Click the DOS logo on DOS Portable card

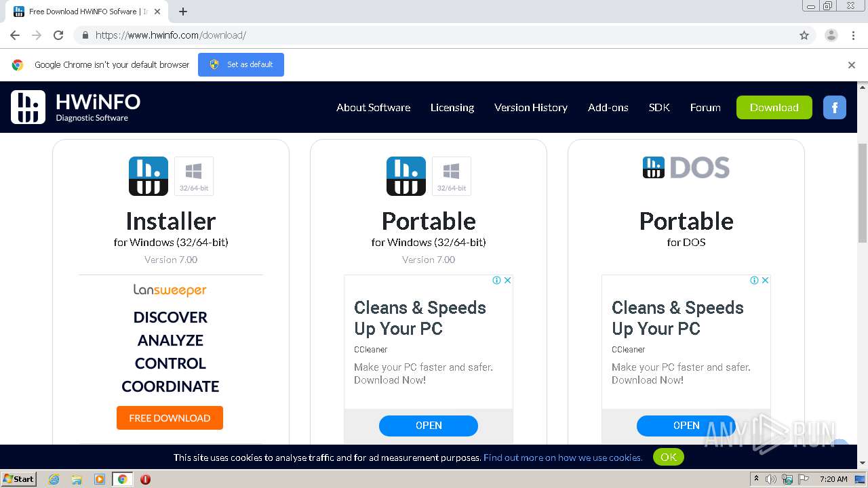pos(686,167)
